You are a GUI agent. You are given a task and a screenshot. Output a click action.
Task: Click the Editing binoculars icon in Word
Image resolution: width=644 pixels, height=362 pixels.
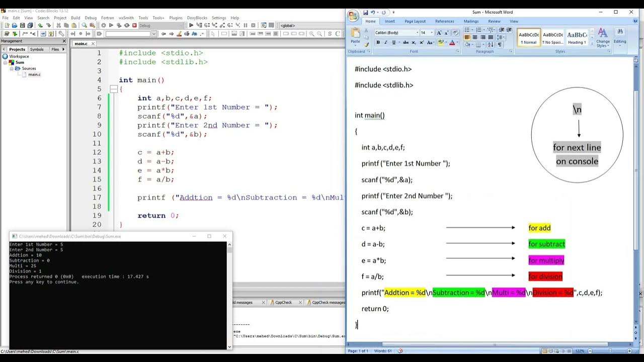(x=620, y=31)
